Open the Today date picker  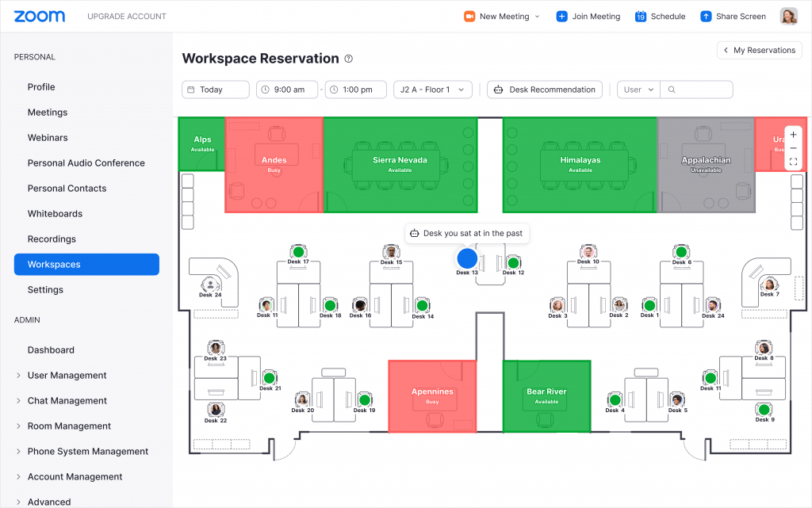[x=215, y=90]
